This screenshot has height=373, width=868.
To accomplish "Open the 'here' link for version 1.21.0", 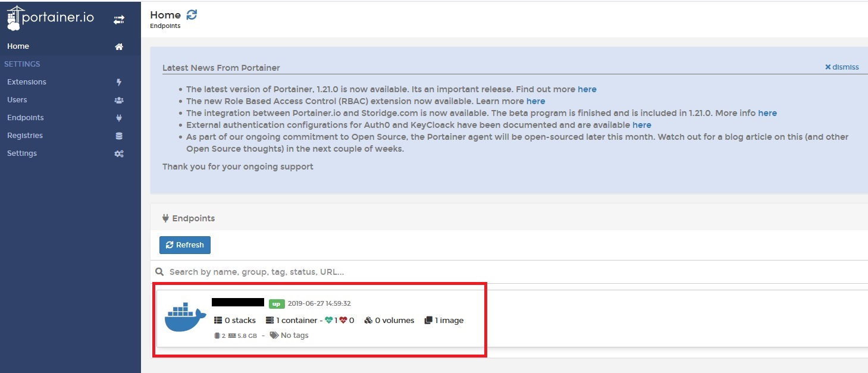I will point(587,89).
